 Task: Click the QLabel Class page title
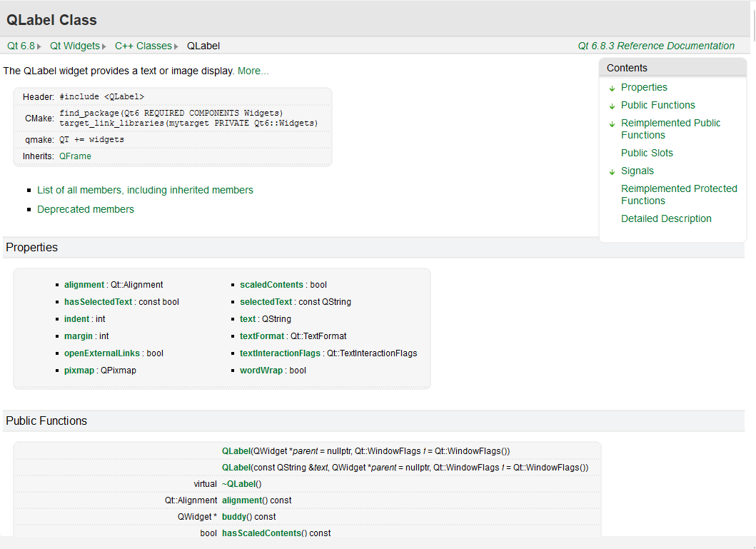pyautogui.click(x=51, y=20)
